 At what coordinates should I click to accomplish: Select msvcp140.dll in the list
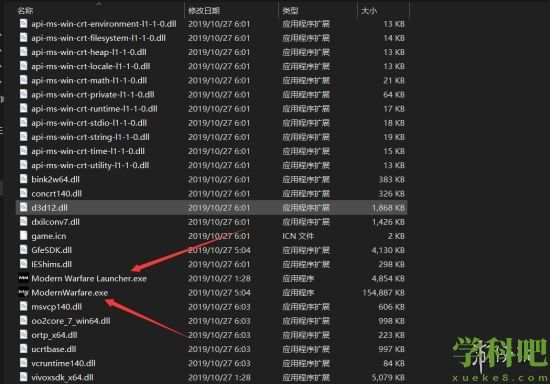[56, 306]
